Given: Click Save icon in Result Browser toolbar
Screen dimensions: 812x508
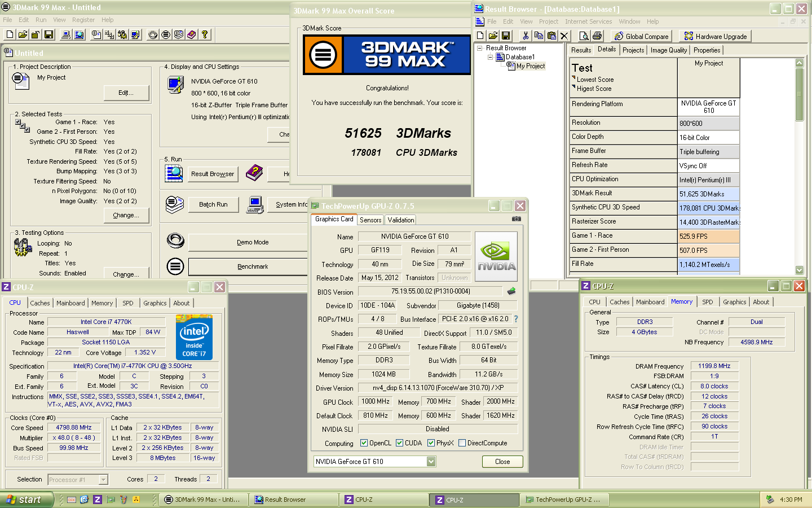Looking at the screenshot, I should [506, 36].
